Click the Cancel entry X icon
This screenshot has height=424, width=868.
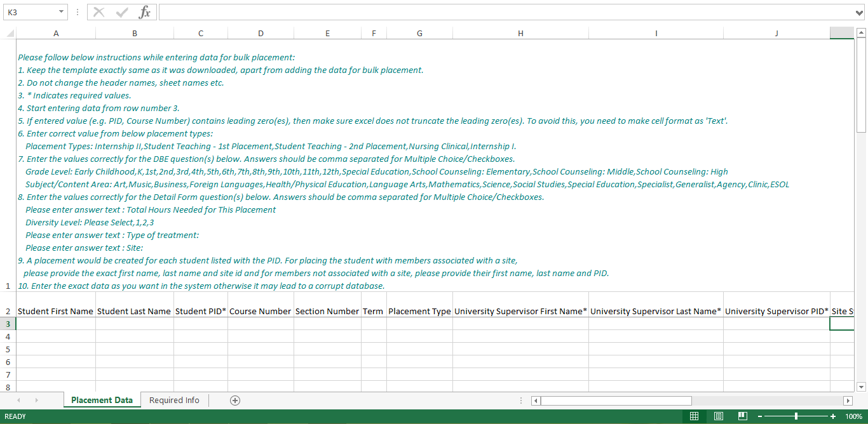pos(99,12)
